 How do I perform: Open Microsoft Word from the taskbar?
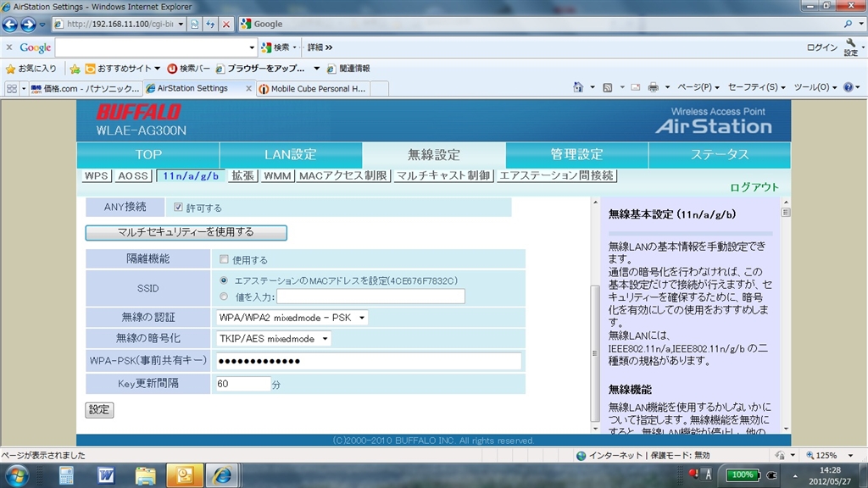(106, 474)
